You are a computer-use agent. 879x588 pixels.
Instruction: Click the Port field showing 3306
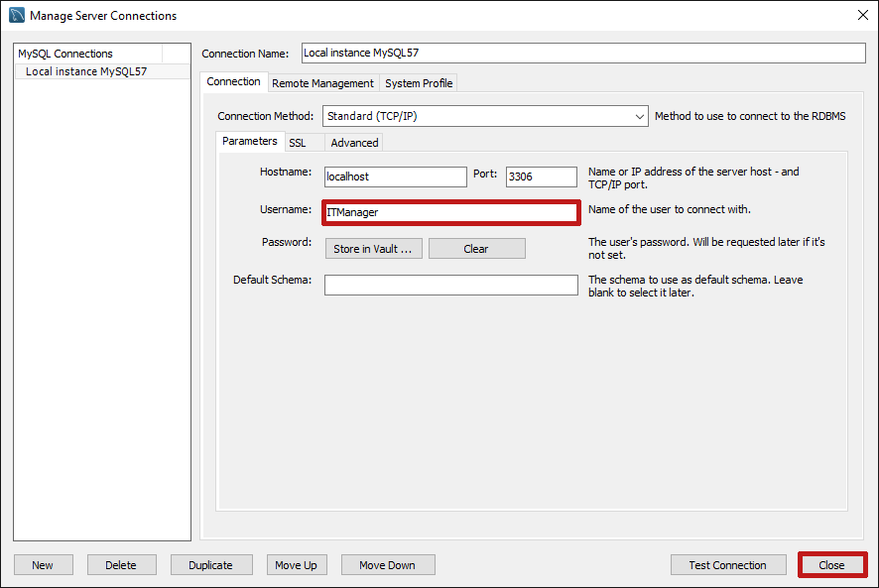[x=541, y=176]
